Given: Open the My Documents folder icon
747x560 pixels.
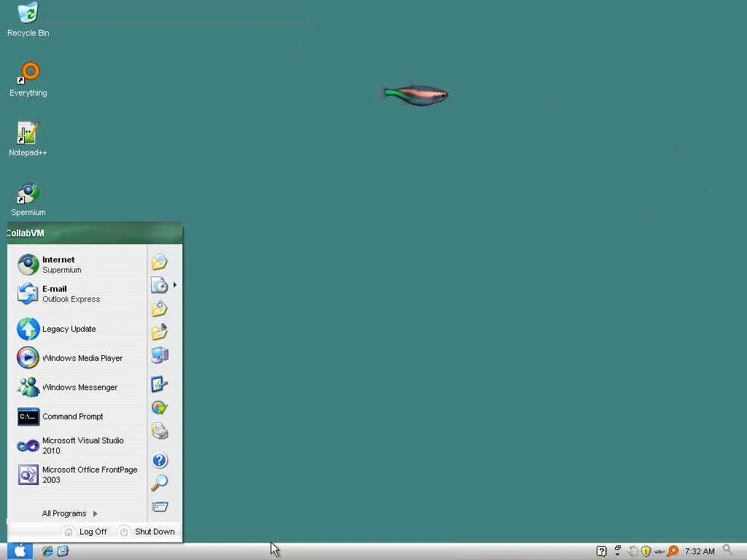Looking at the screenshot, I should pyautogui.click(x=160, y=262).
